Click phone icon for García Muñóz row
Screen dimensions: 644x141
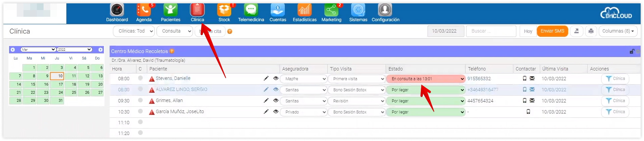point(528,112)
